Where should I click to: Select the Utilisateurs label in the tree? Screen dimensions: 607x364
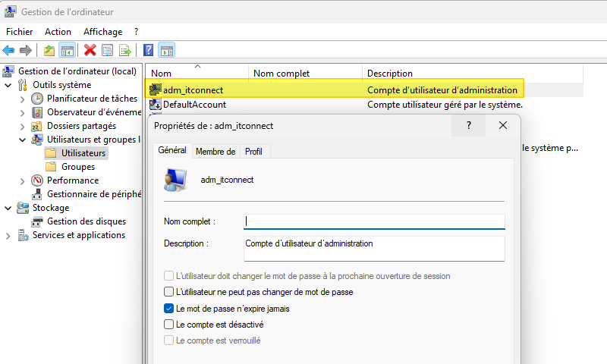83,153
